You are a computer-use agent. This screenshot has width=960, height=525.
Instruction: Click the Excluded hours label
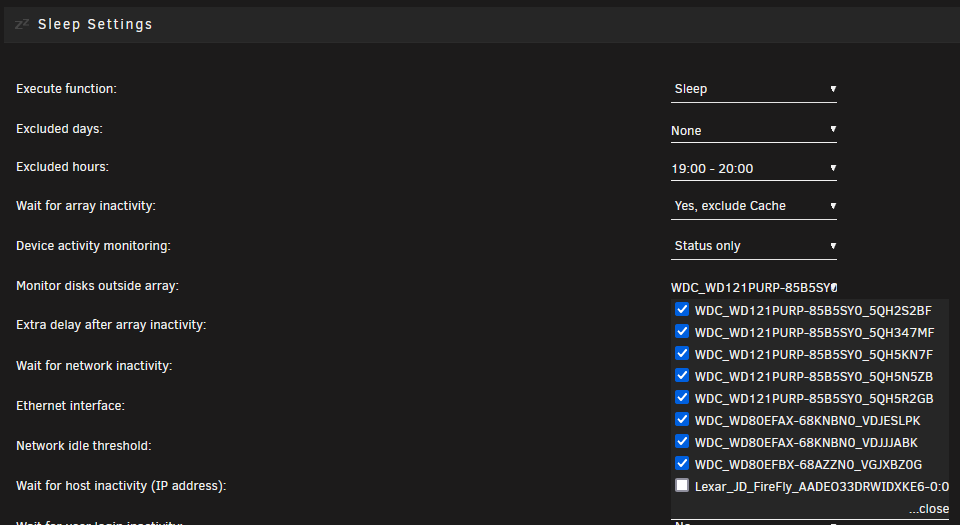(62, 167)
